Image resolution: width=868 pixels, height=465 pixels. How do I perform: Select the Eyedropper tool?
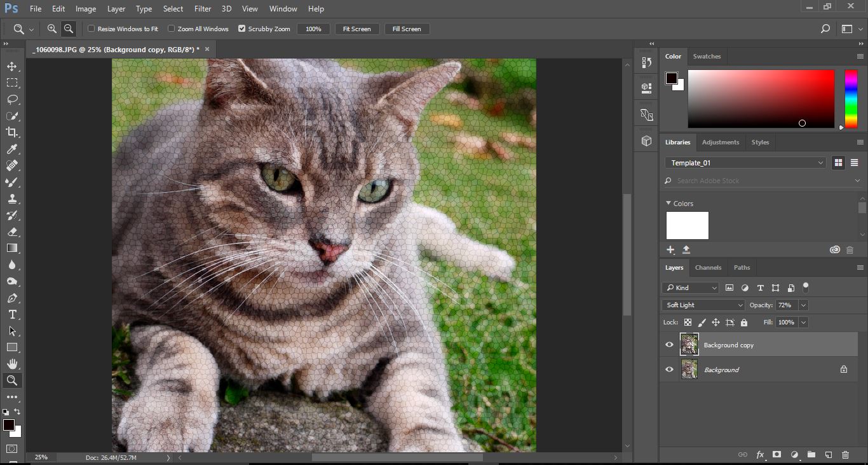click(x=12, y=149)
